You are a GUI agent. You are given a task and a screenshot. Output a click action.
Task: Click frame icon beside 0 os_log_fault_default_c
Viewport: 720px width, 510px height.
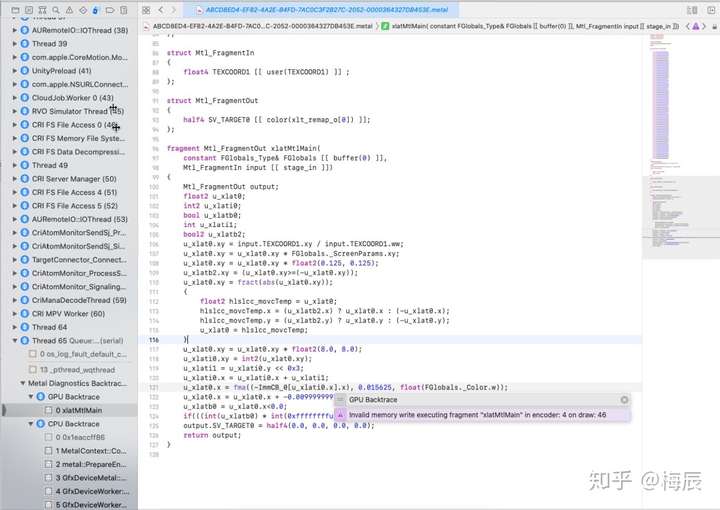(33, 354)
